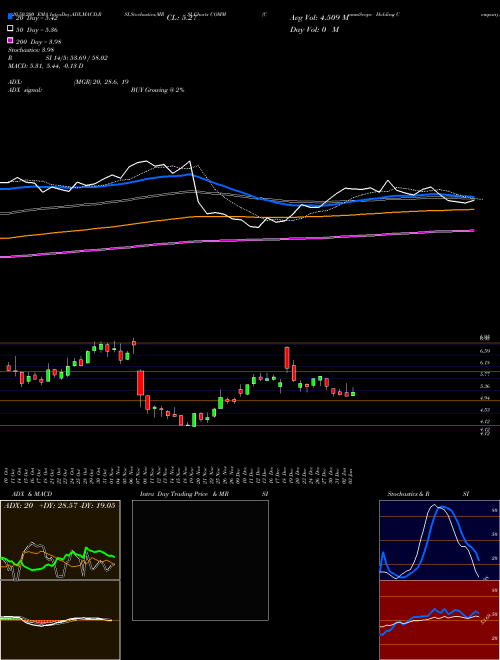Select the '200 Day = 3.98' legend text
Screen dimensions: 500x660
pos(39,41)
